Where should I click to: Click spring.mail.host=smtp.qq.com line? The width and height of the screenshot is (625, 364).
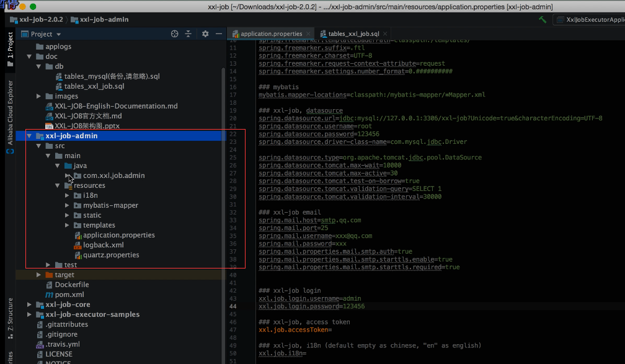(x=310, y=221)
